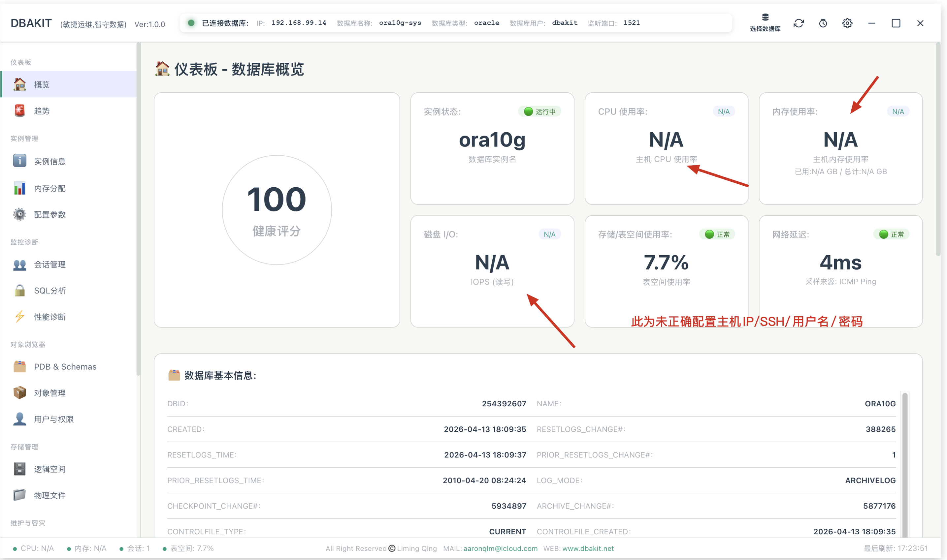The height and width of the screenshot is (560, 947).
Task: Open 实例信息 info icon in sidebar
Action: click(19, 161)
